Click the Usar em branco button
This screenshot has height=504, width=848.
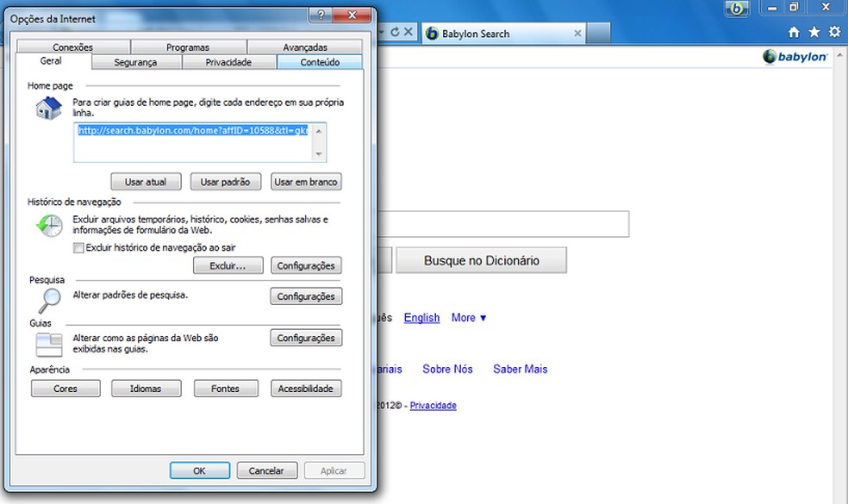[306, 182]
